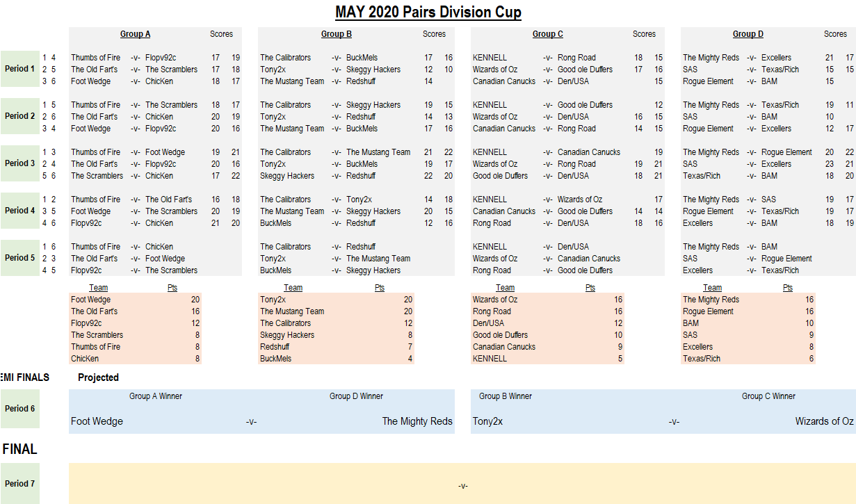Click Wizards of Oz in the semi-final matchup

[x=824, y=421]
